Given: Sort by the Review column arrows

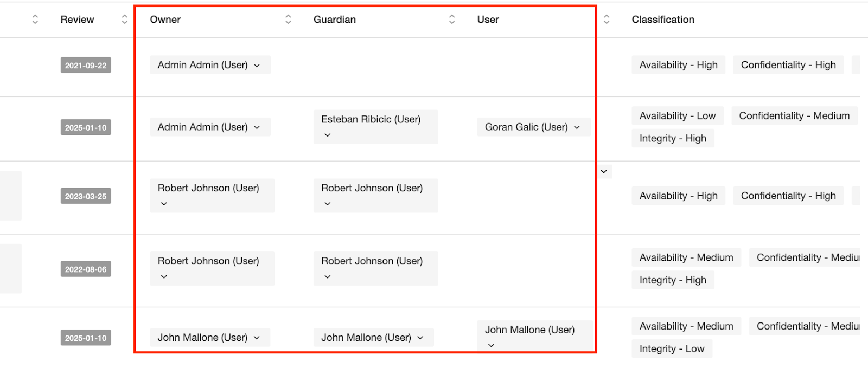Looking at the screenshot, I should (x=124, y=20).
